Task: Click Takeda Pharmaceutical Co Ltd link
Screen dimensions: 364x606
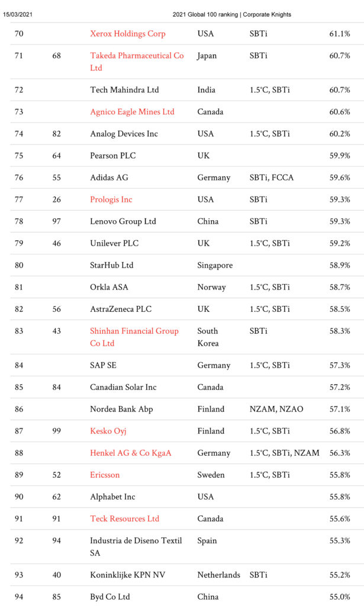Action: pos(137,62)
